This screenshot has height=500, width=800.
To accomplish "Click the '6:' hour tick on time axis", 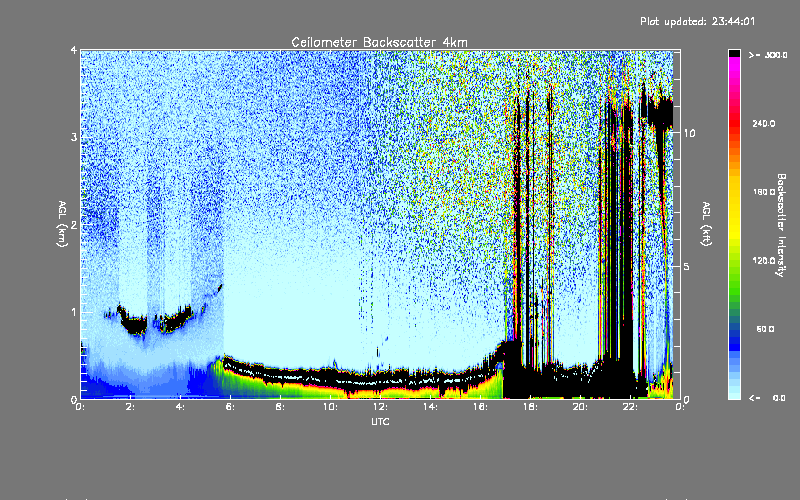I will [x=231, y=407].
